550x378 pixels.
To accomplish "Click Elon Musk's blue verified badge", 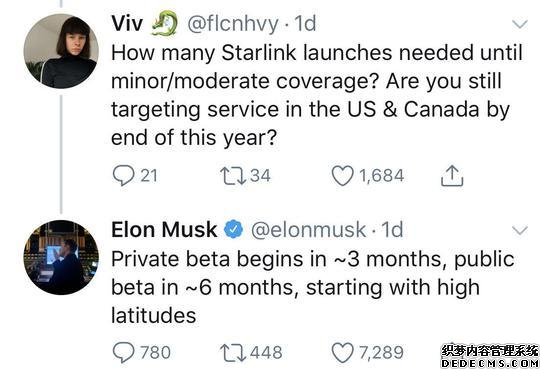I will [234, 230].
